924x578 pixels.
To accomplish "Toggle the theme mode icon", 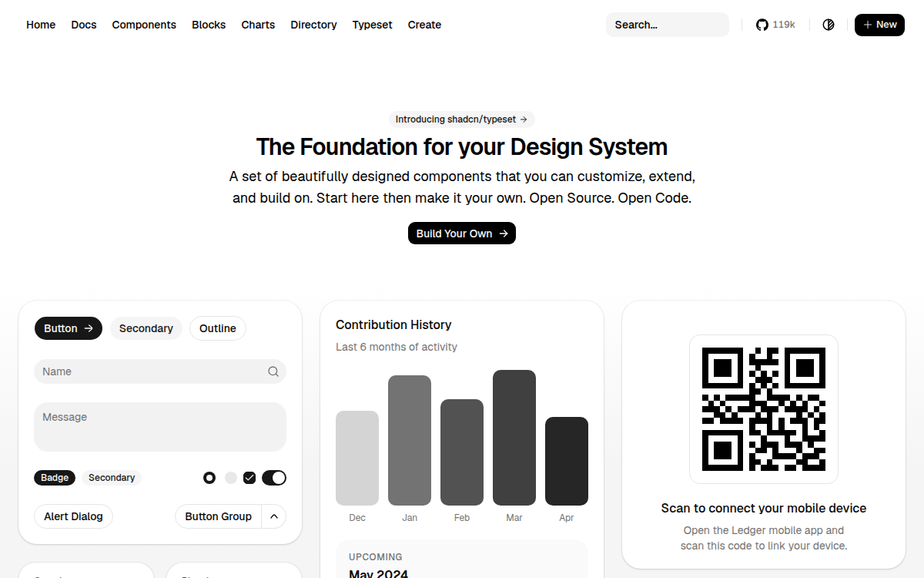I will coord(829,25).
